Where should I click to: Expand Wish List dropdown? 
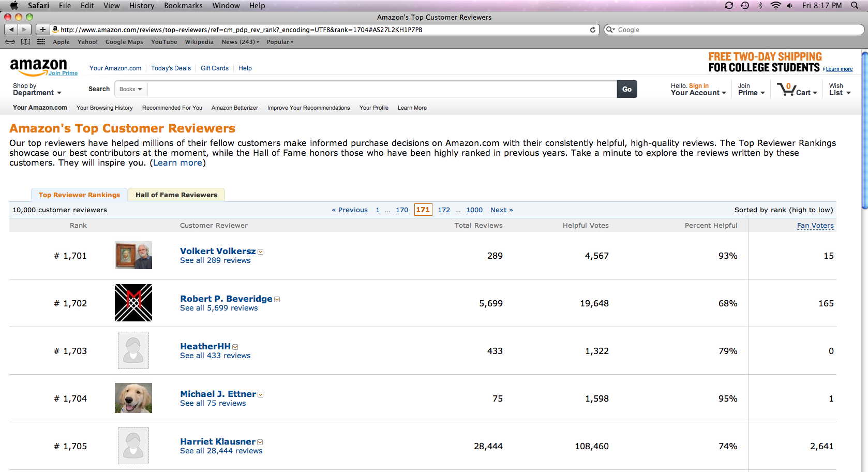tap(840, 89)
